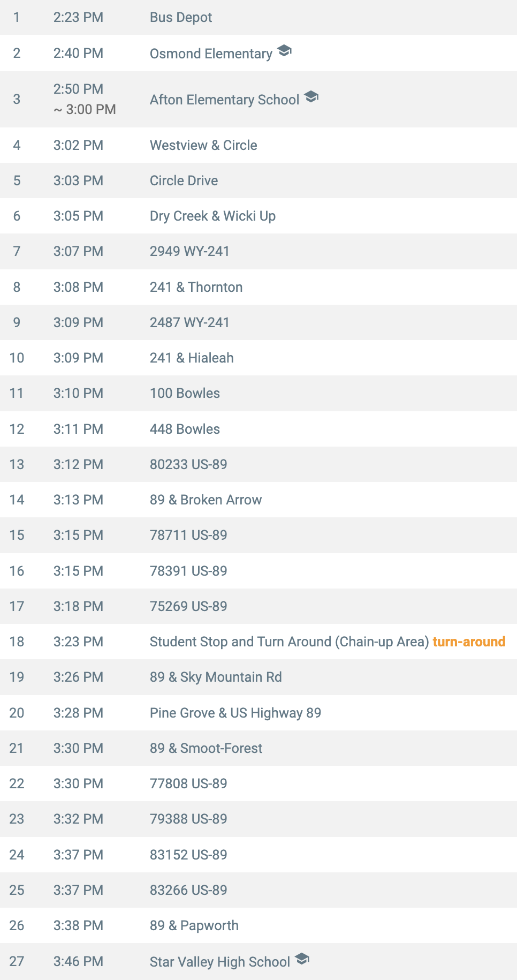517x980 pixels.
Task: Click the 2:50 PM arrival time for stop 3
Action: point(78,89)
